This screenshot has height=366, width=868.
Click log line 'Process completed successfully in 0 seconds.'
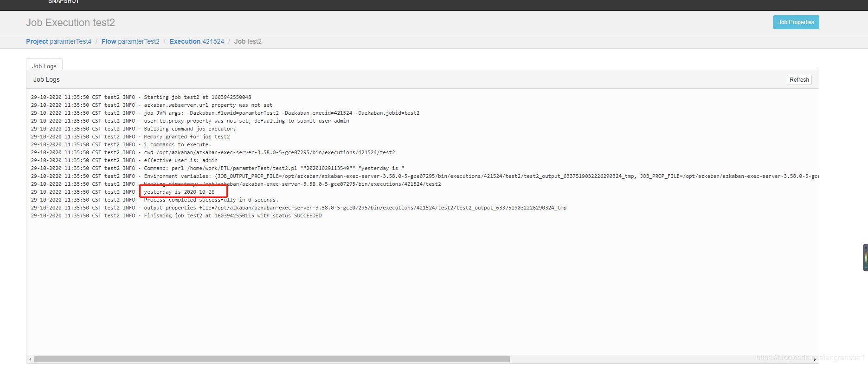pos(155,200)
